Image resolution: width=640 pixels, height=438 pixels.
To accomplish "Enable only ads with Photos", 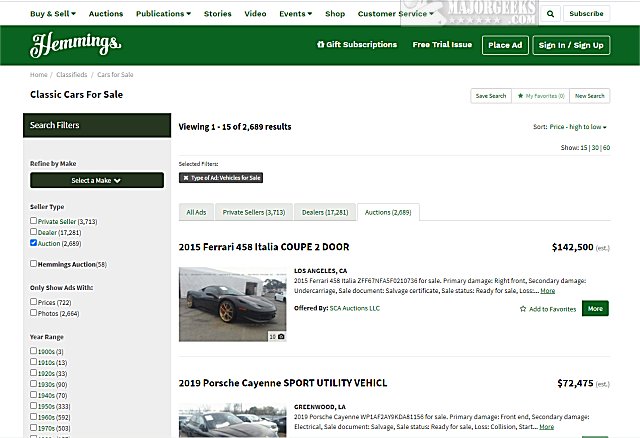I will click(x=33, y=313).
